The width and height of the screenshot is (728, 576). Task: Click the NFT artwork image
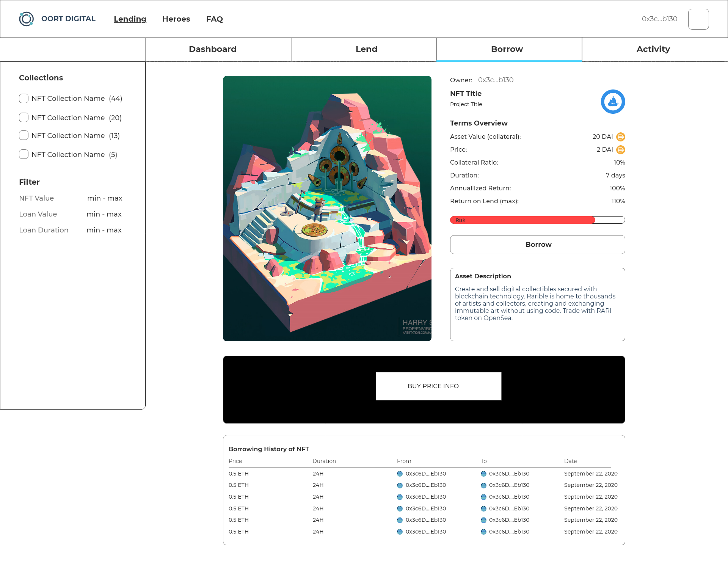point(327,209)
